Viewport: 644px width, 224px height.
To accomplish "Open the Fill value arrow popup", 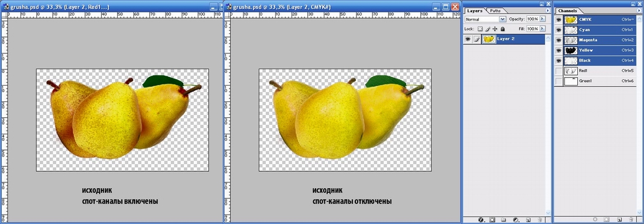I will pyautogui.click(x=542, y=29).
